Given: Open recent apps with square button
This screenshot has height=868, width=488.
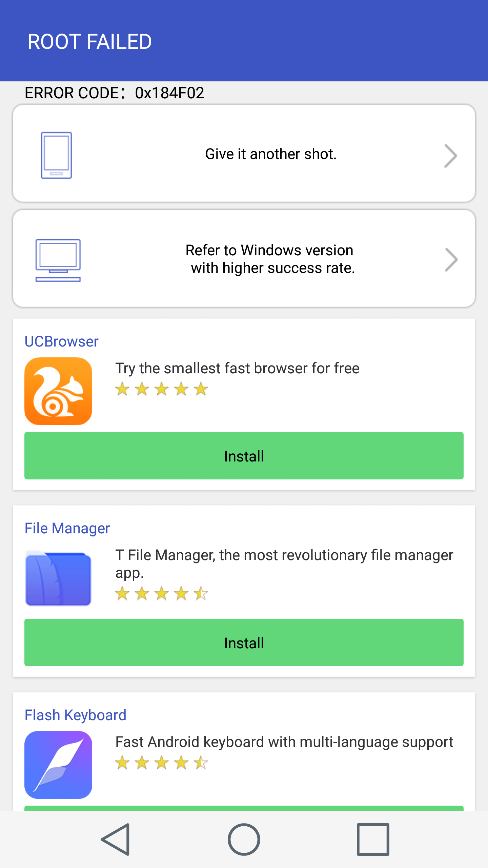Looking at the screenshot, I should pos(373,839).
